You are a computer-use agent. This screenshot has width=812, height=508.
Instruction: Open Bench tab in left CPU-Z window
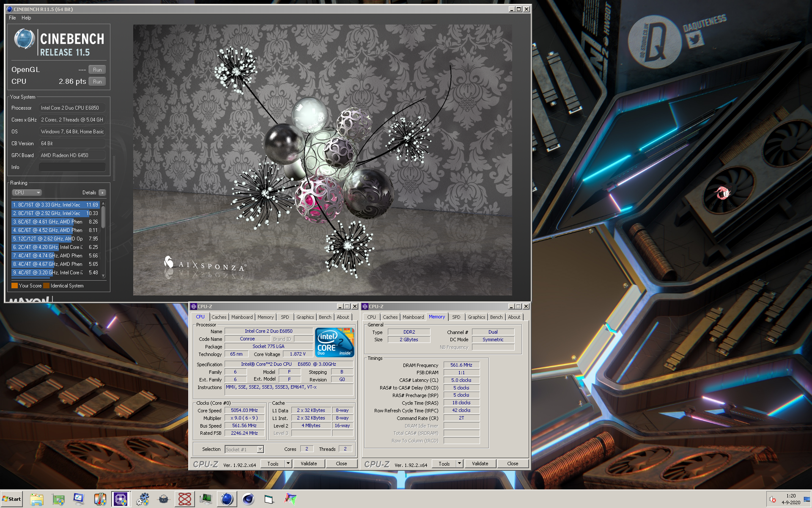[325, 317]
